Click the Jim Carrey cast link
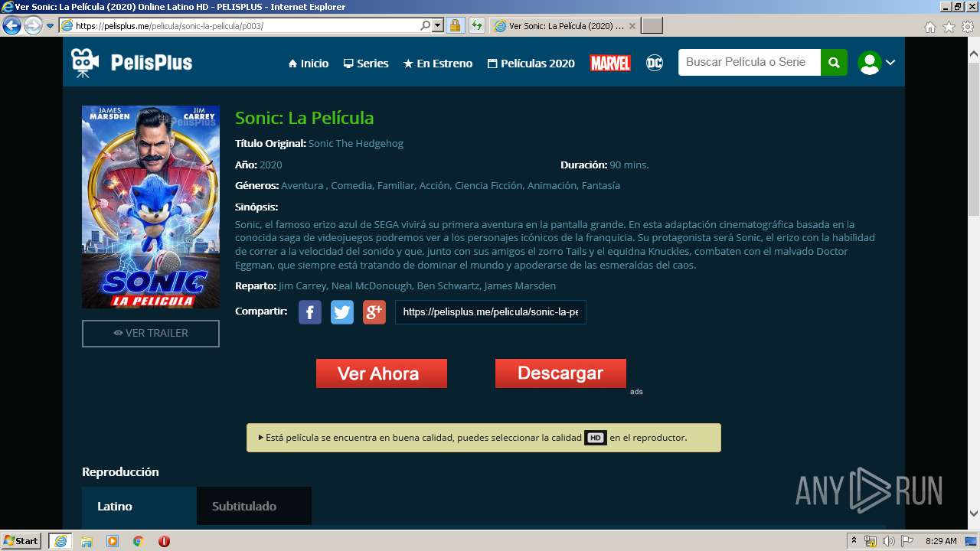The width and height of the screenshot is (980, 551). 303,285
